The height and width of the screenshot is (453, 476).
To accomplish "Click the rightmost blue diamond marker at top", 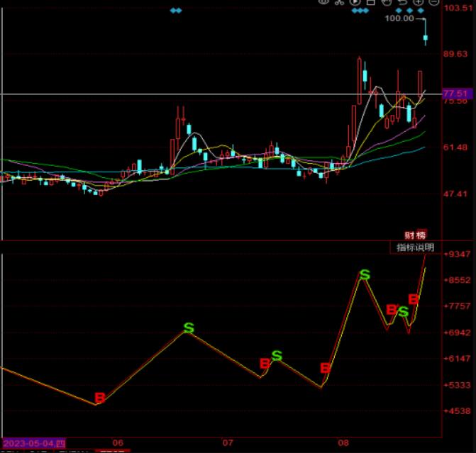I will 420,11.
